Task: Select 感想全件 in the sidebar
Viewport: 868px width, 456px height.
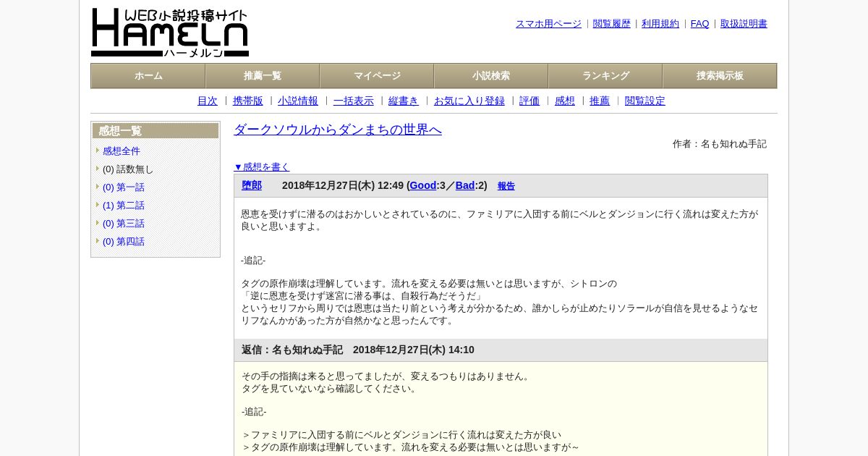Action: 122,151
